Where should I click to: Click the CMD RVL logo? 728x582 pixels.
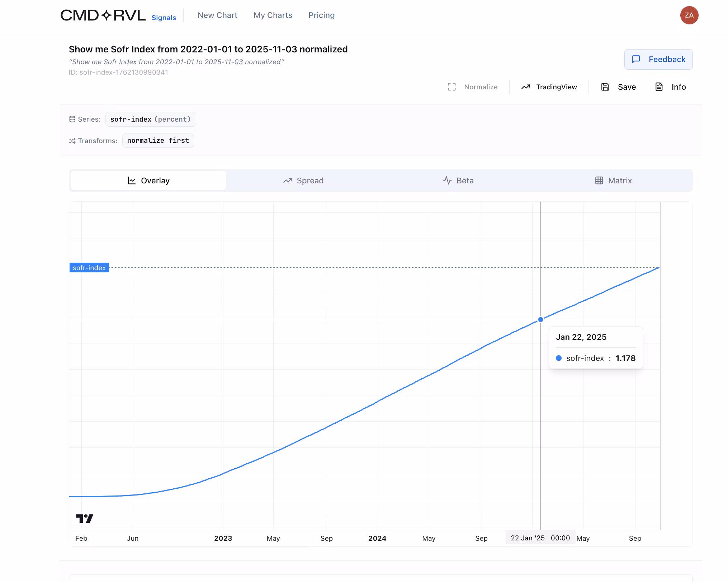pyautogui.click(x=103, y=15)
